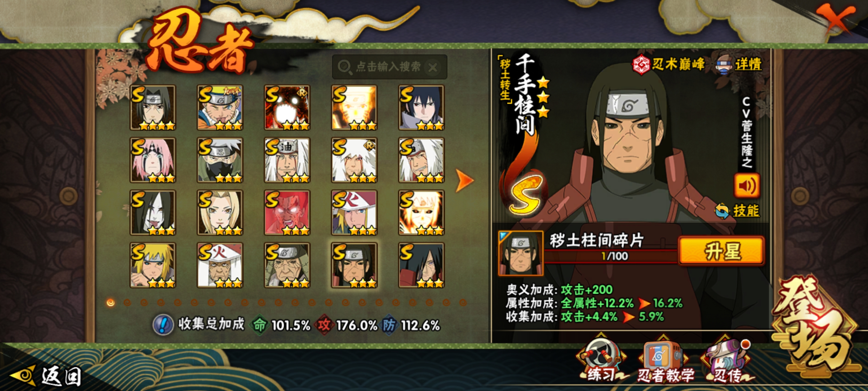Viewport: 868px width, 391px height.
Task: Open the 详情 details link
Action: point(748,64)
